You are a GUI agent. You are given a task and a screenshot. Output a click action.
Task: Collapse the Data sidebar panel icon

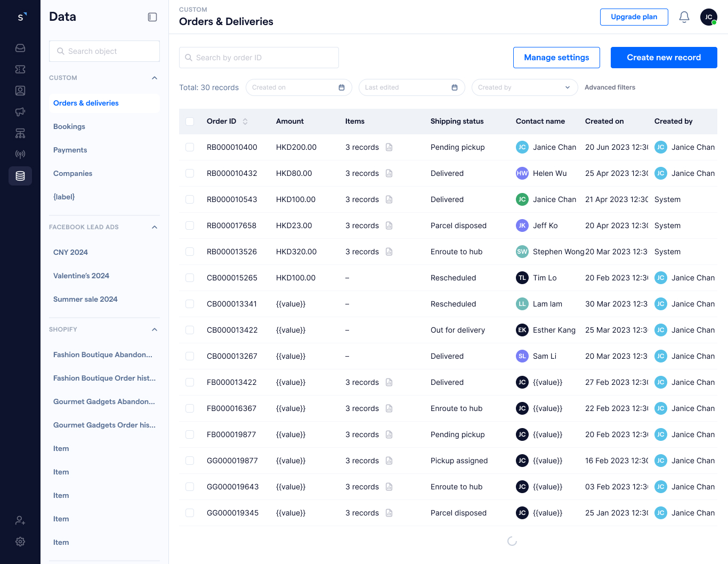point(152,17)
